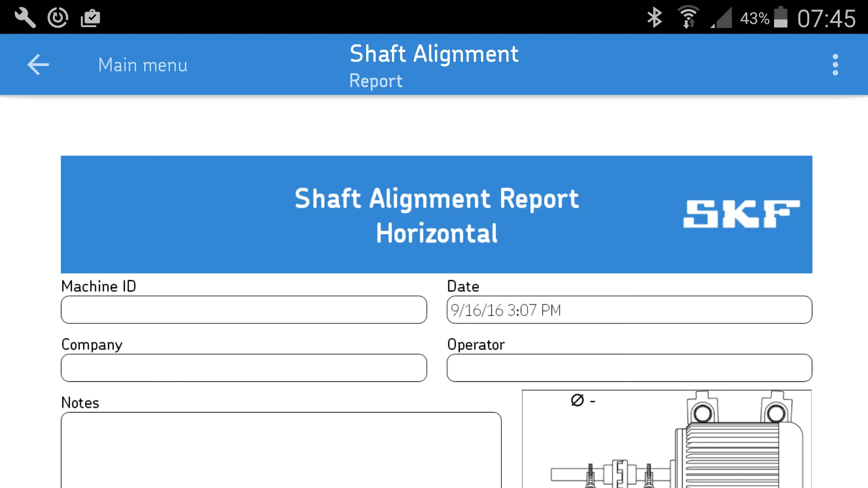Tap the Date label
The height and width of the screenshot is (488, 868).
click(x=463, y=286)
